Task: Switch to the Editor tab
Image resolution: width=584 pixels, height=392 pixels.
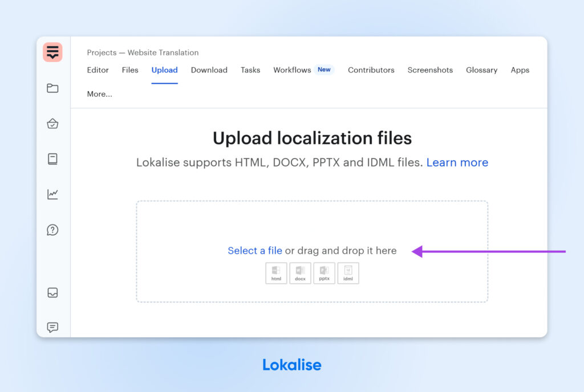Action: [x=98, y=70]
